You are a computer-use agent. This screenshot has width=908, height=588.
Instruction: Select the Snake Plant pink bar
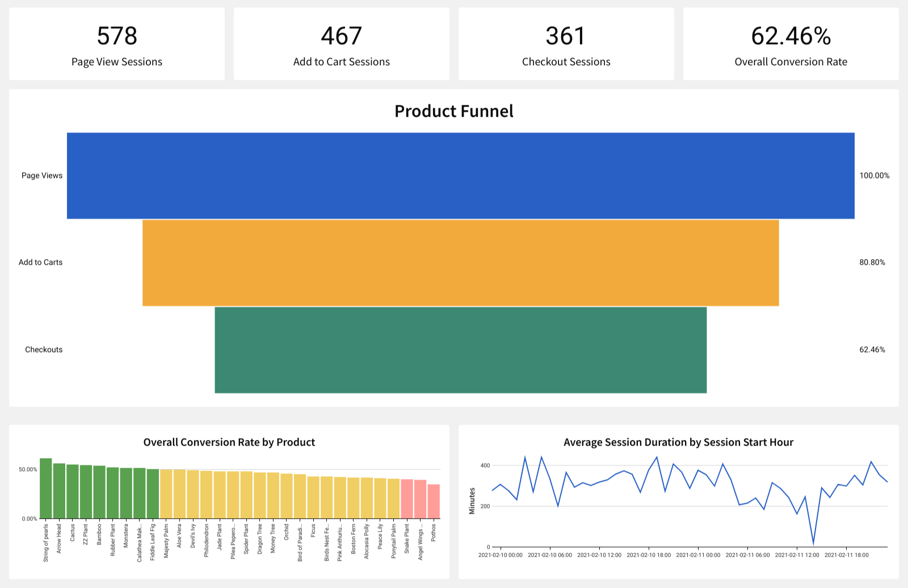(x=407, y=499)
